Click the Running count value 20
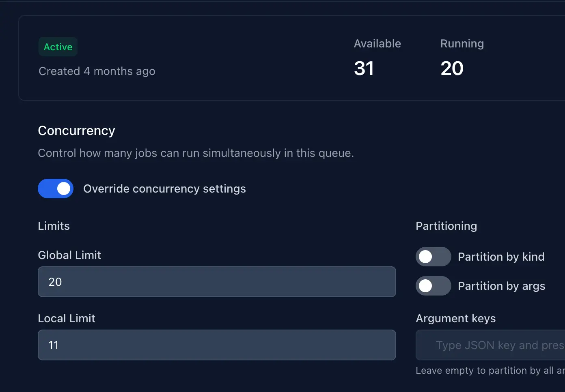This screenshot has height=392, width=565. (x=452, y=68)
